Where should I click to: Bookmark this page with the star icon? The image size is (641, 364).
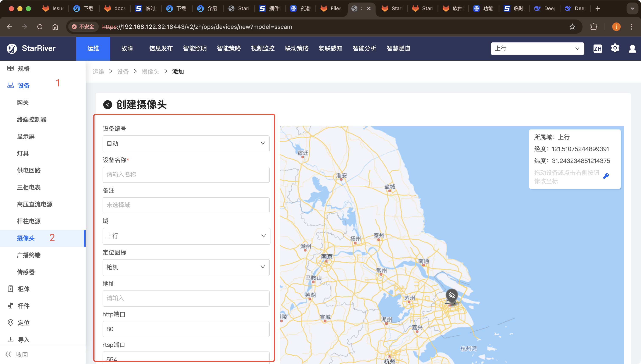coord(572,26)
